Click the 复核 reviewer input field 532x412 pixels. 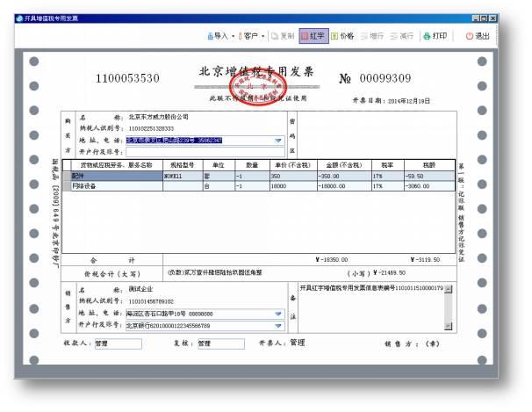click(x=221, y=343)
